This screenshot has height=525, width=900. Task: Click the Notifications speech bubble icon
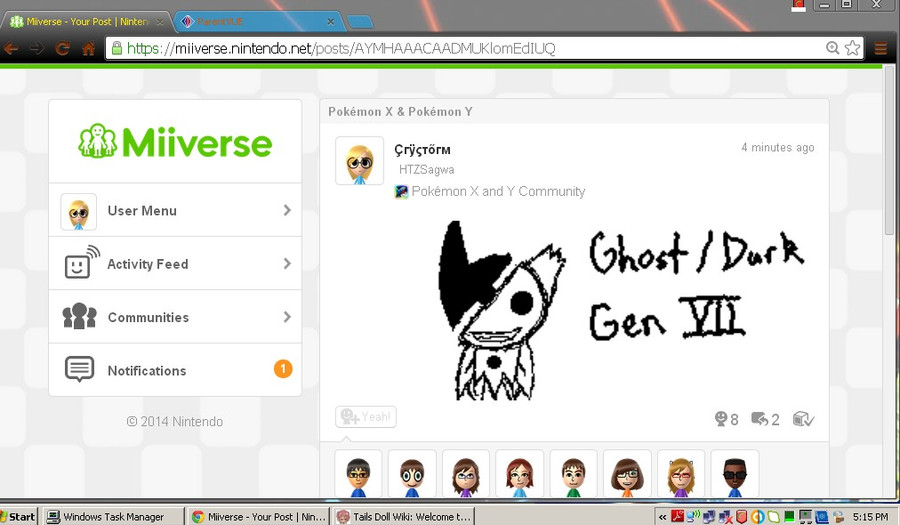click(79, 370)
